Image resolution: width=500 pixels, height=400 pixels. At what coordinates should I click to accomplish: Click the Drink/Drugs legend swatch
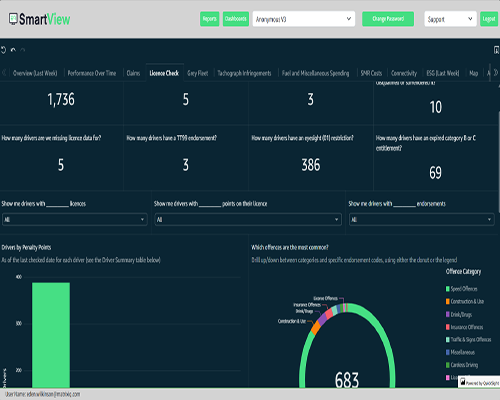point(448,314)
